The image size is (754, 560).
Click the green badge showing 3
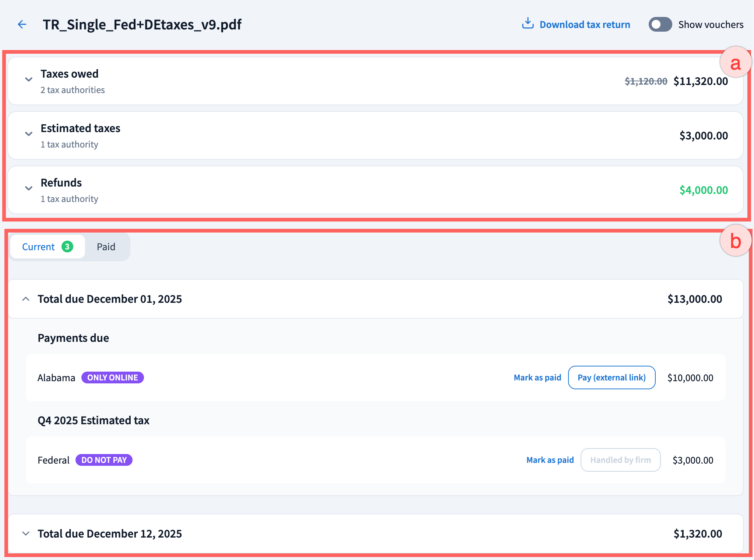tap(67, 247)
